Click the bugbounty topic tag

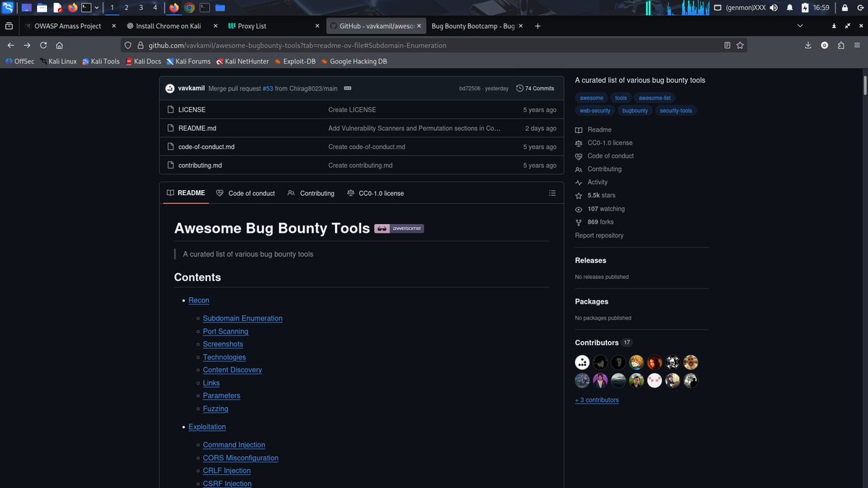coord(635,111)
